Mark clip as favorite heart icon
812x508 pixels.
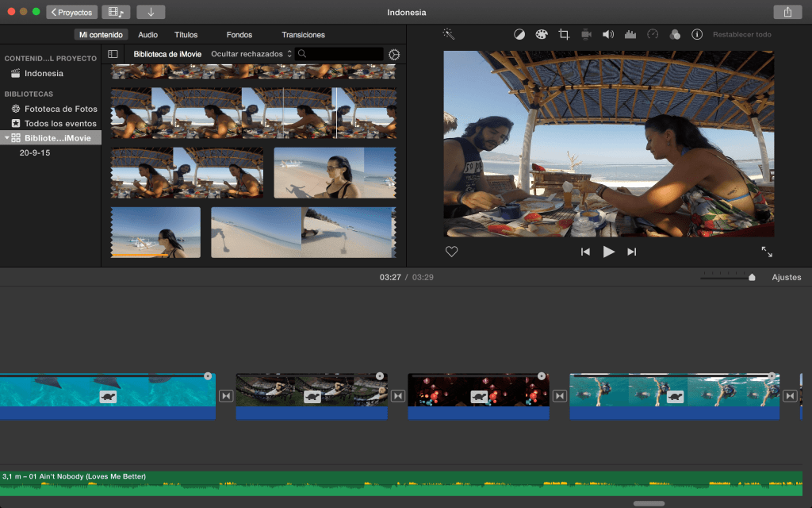pos(451,252)
